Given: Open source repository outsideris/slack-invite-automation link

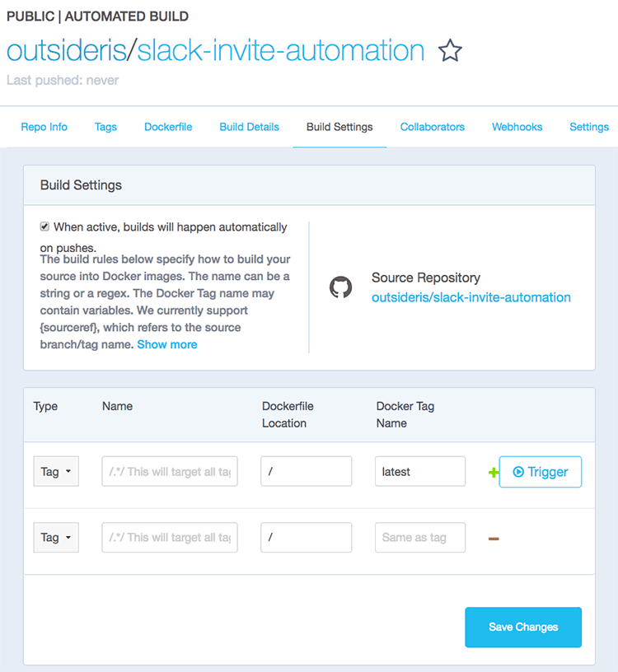Looking at the screenshot, I should (x=471, y=297).
